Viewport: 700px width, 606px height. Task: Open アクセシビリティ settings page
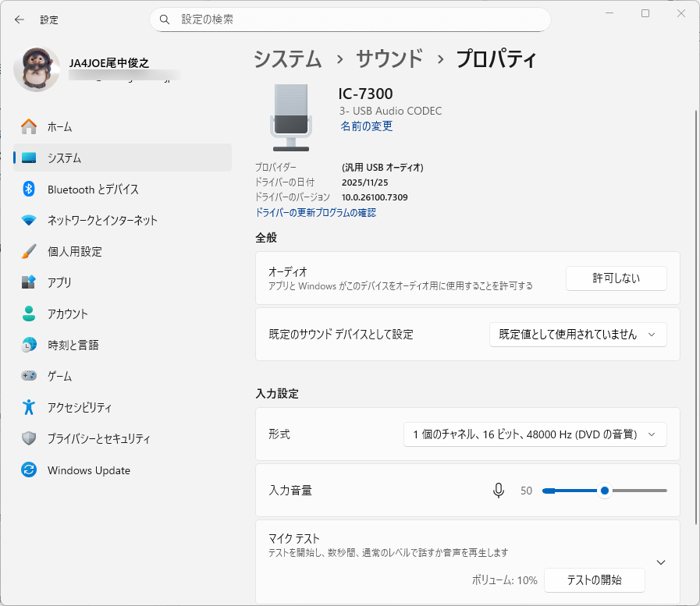coord(123,407)
